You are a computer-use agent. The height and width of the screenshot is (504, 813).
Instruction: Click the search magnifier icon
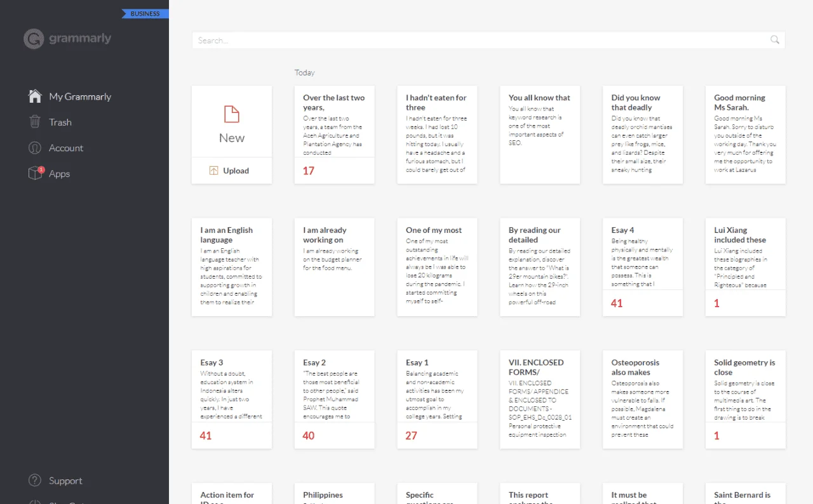point(775,40)
